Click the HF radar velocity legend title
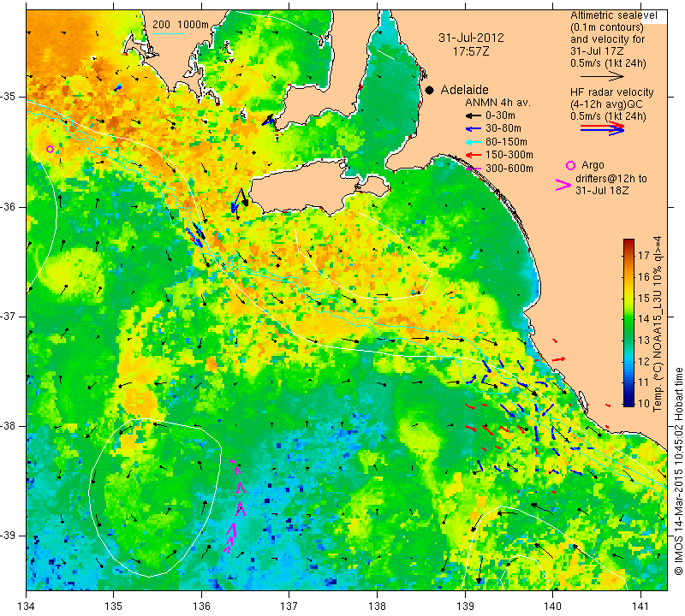The image size is (685, 616). point(611,92)
